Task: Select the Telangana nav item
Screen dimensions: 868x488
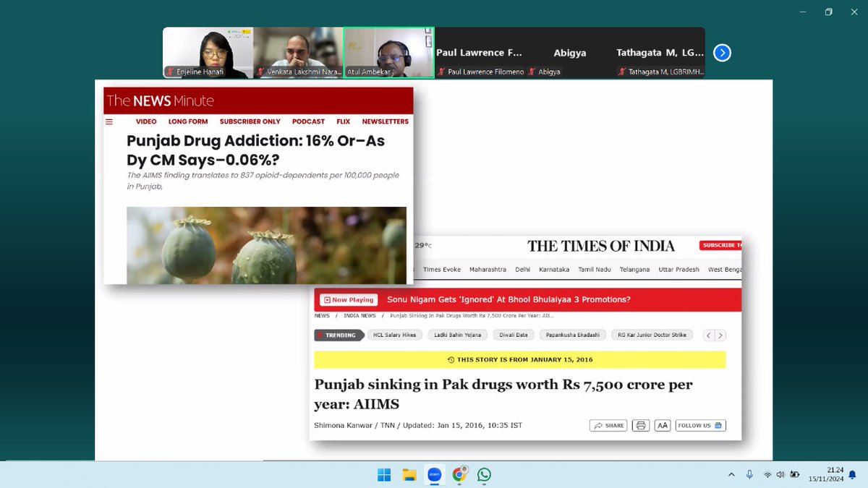Action: 634,269
